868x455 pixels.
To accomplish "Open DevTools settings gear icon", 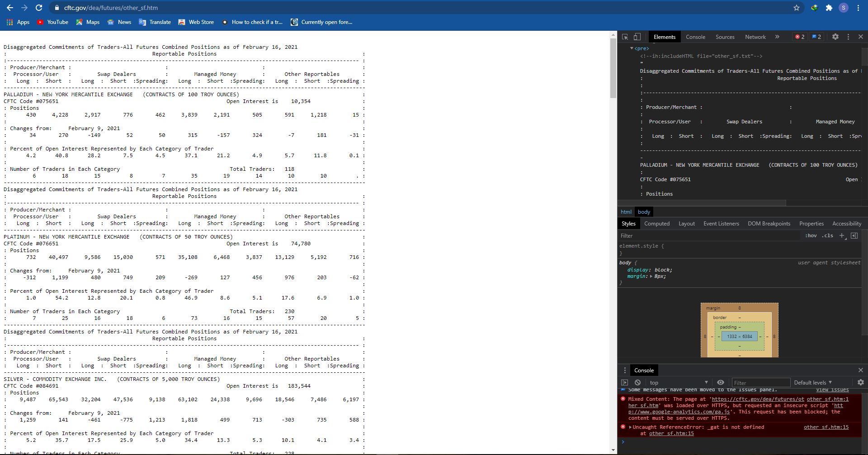I will (x=835, y=37).
